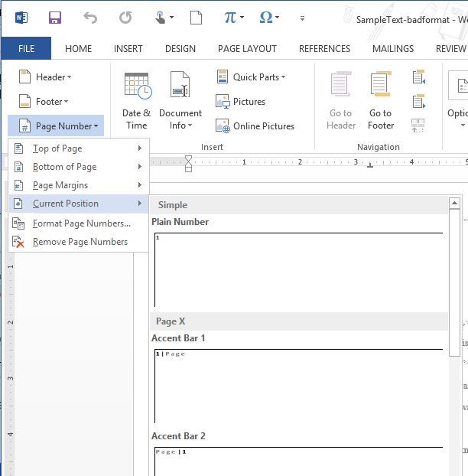Viewport: 468px width, 476px height.
Task: Choose the Accent Bar 1 page number style
Action: point(298,386)
